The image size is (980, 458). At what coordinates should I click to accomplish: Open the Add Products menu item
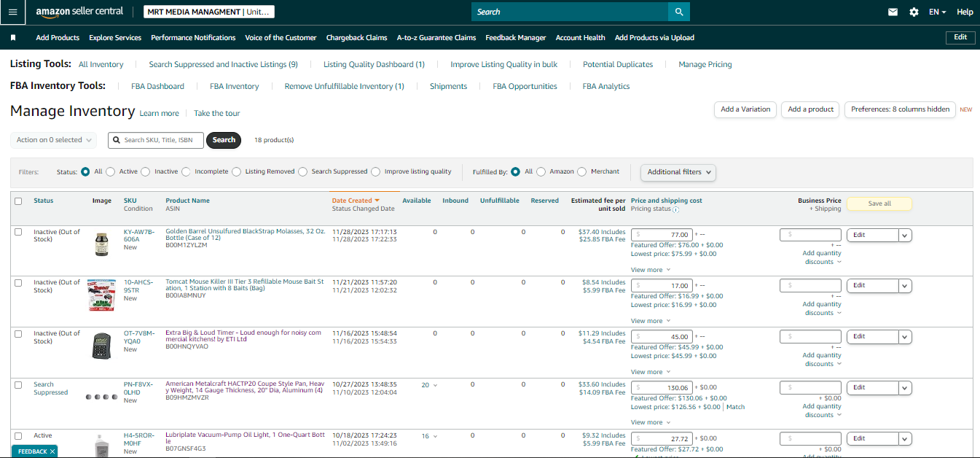(58, 37)
